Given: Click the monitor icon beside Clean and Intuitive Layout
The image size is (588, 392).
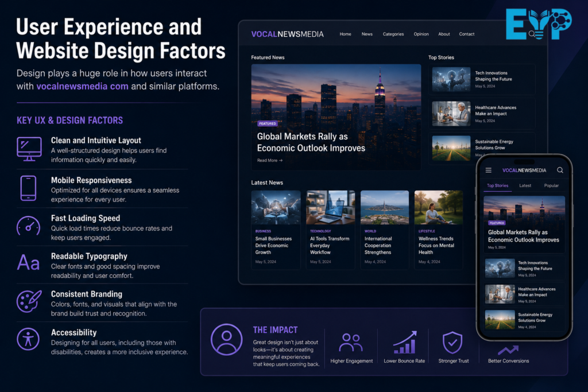Looking at the screenshot, I should click(29, 149).
